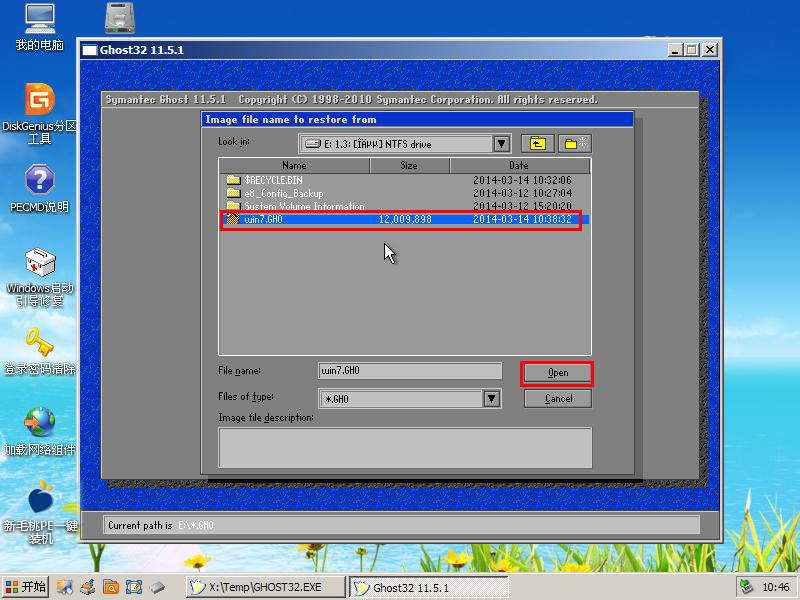Screen dimensions: 800x600
Task: Click the File name input field
Action: [410, 371]
